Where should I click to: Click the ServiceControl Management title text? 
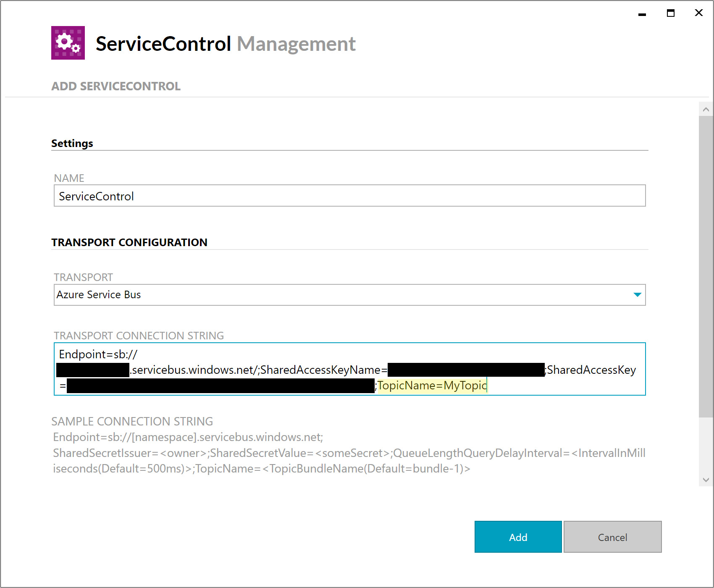[x=226, y=44]
